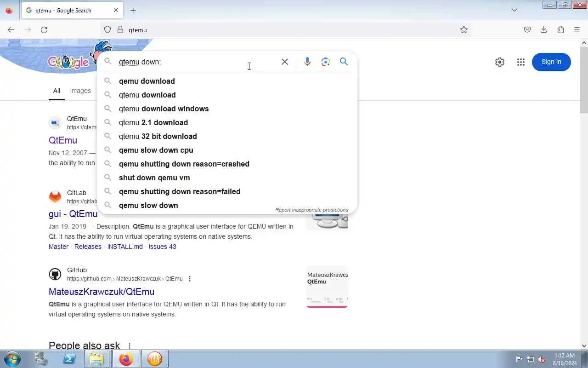Click the Google doodle logo
This screenshot has height=368, width=588.
click(68, 62)
